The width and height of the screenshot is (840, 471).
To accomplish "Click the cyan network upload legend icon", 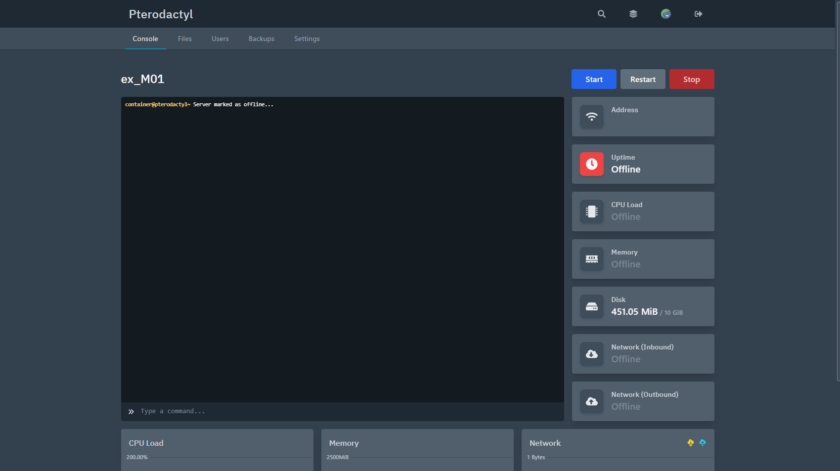I will coord(702,442).
